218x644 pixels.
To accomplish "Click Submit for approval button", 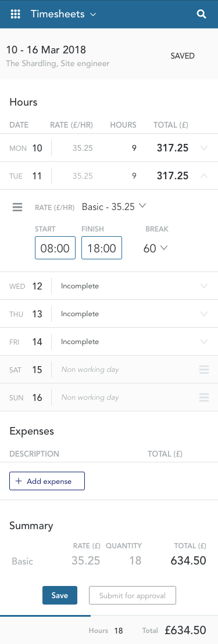I will click(x=133, y=595).
